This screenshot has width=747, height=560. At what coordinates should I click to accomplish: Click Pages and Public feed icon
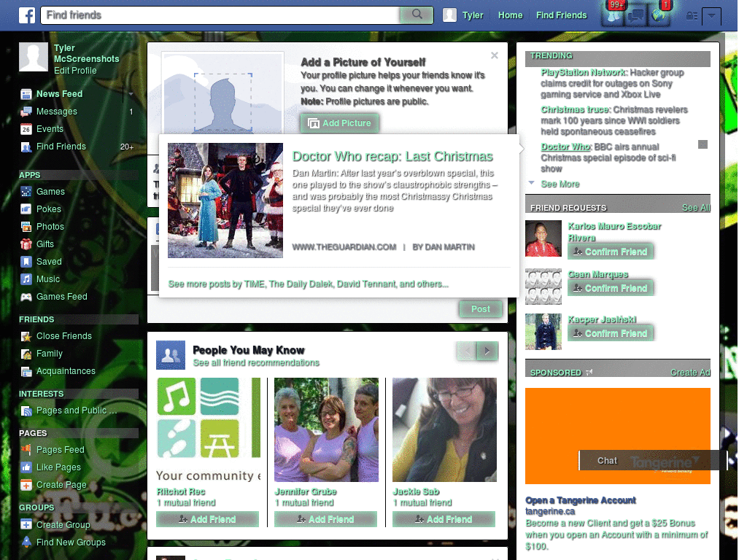click(x=26, y=411)
